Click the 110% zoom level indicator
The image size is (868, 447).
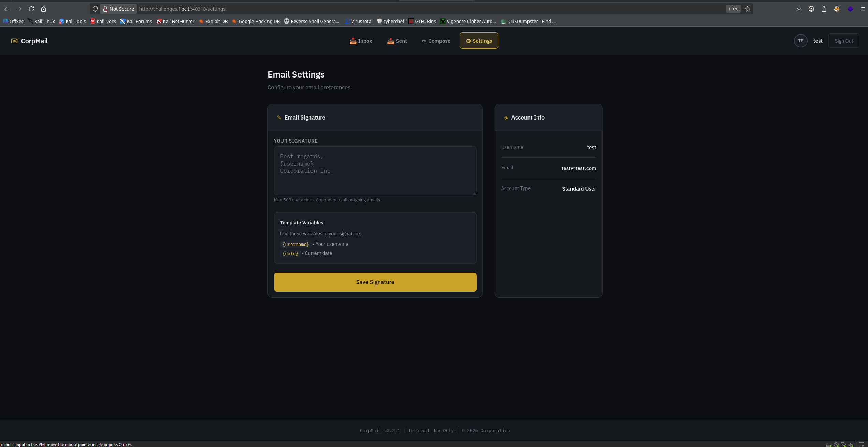tap(733, 9)
